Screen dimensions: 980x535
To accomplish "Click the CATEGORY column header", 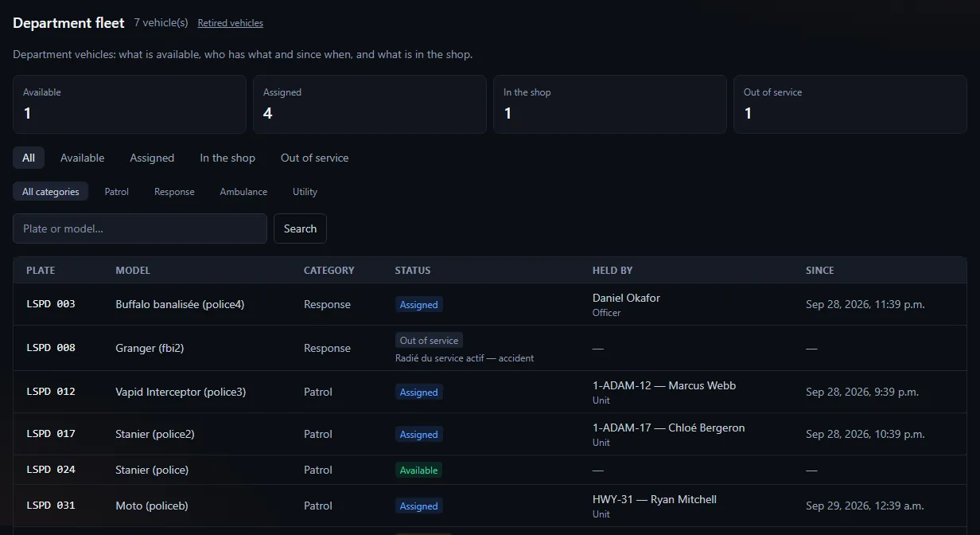I will pos(329,271).
